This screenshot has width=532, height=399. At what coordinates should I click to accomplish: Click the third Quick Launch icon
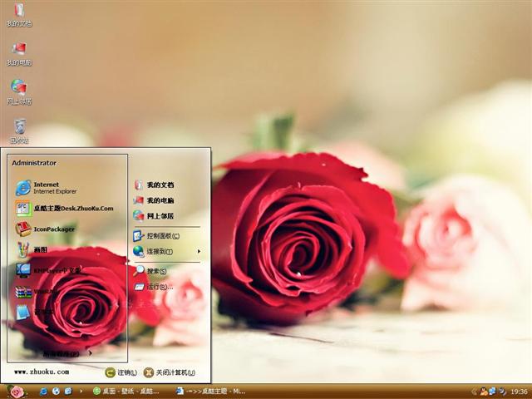pyautogui.click(x=68, y=392)
